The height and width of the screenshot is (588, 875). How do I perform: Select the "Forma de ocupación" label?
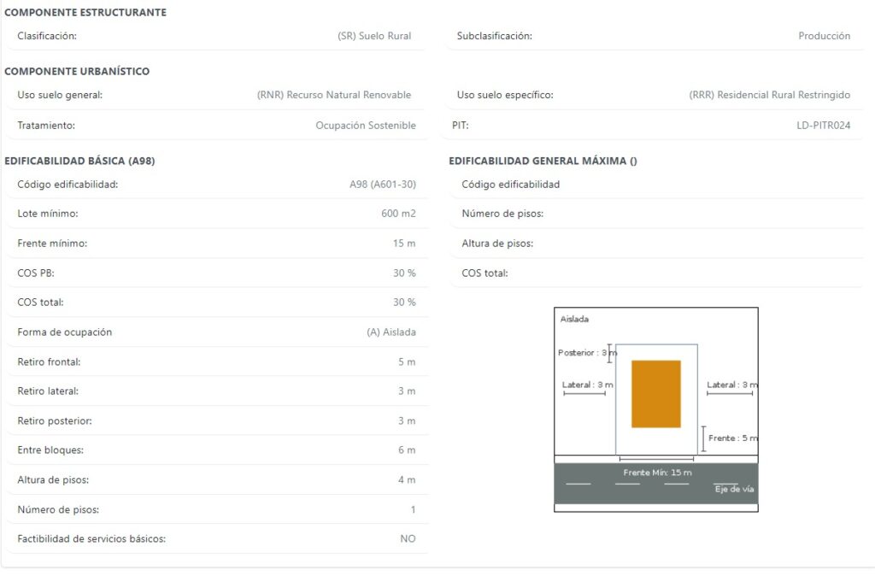(x=65, y=332)
